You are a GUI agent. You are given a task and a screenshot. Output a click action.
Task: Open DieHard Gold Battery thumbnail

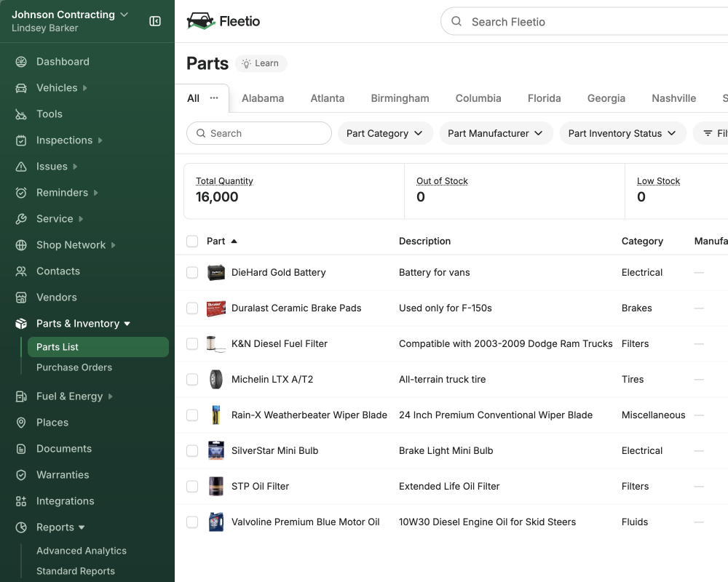[216, 272]
